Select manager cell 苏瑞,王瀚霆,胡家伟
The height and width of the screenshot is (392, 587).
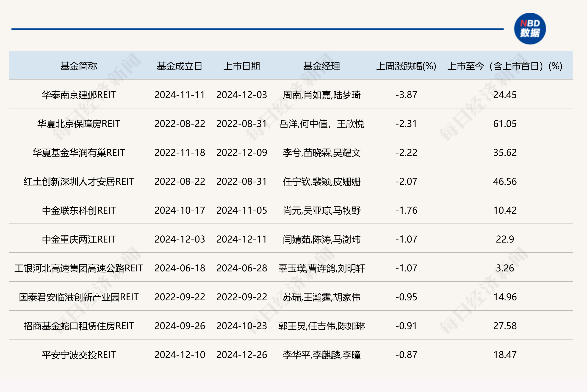(x=322, y=297)
